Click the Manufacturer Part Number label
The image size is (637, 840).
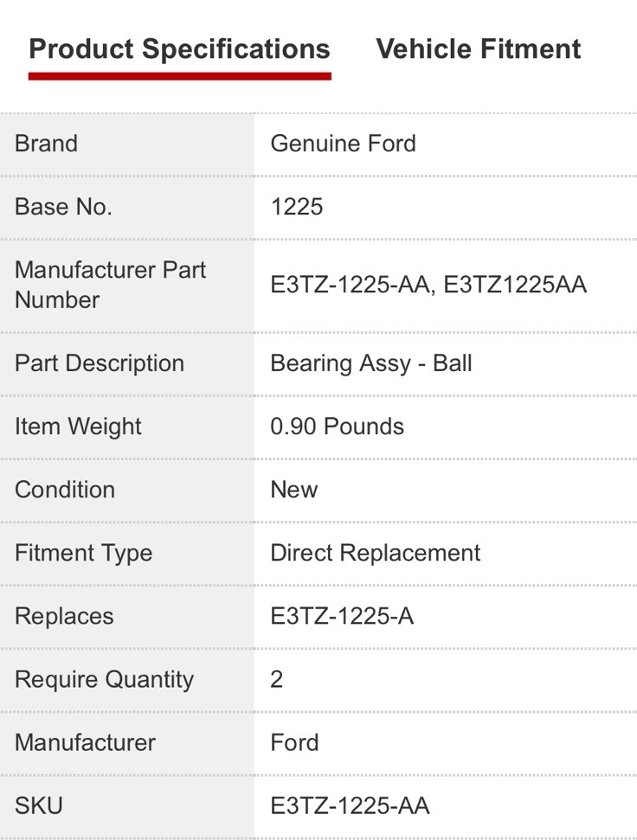pyautogui.click(x=110, y=285)
